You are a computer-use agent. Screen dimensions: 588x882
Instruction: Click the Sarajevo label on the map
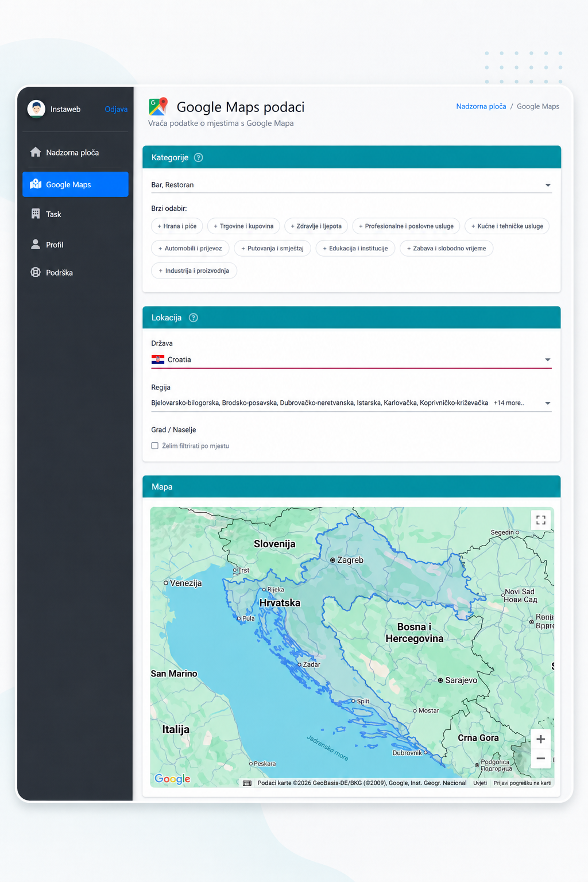(x=461, y=680)
